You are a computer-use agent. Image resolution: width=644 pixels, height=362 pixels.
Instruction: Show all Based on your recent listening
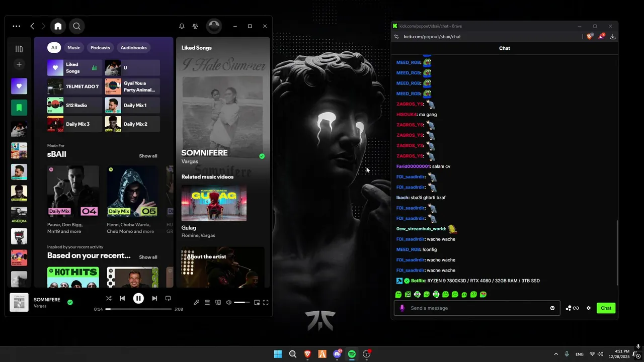[148, 257]
